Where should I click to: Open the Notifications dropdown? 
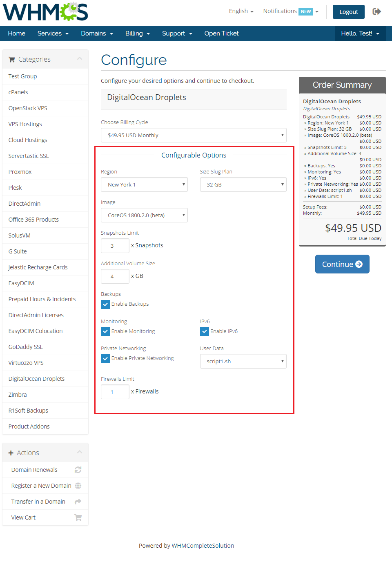290,11
